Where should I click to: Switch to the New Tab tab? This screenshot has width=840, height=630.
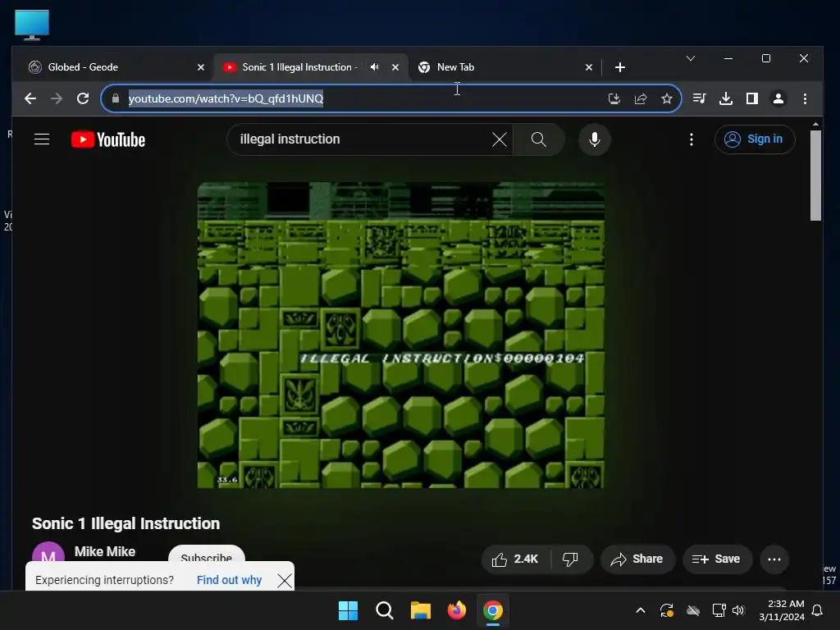pos(504,67)
